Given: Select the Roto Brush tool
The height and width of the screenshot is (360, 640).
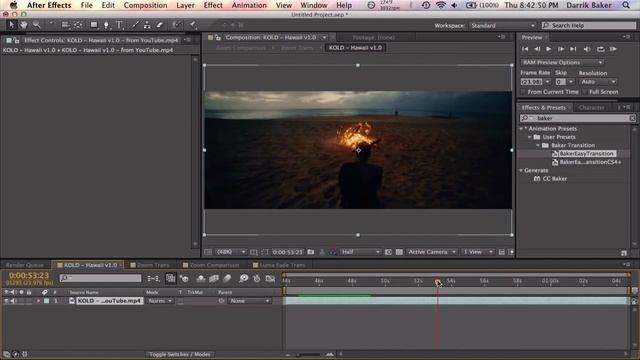Looking at the screenshot, I should 176,25.
